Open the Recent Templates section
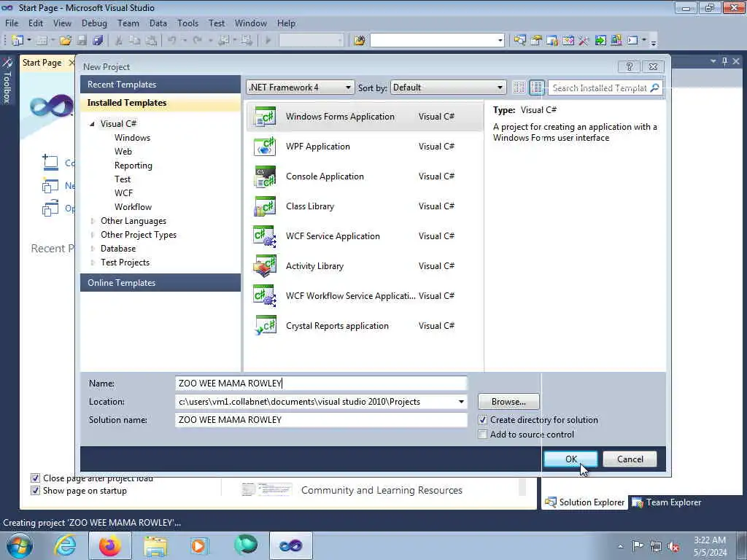 click(160, 85)
